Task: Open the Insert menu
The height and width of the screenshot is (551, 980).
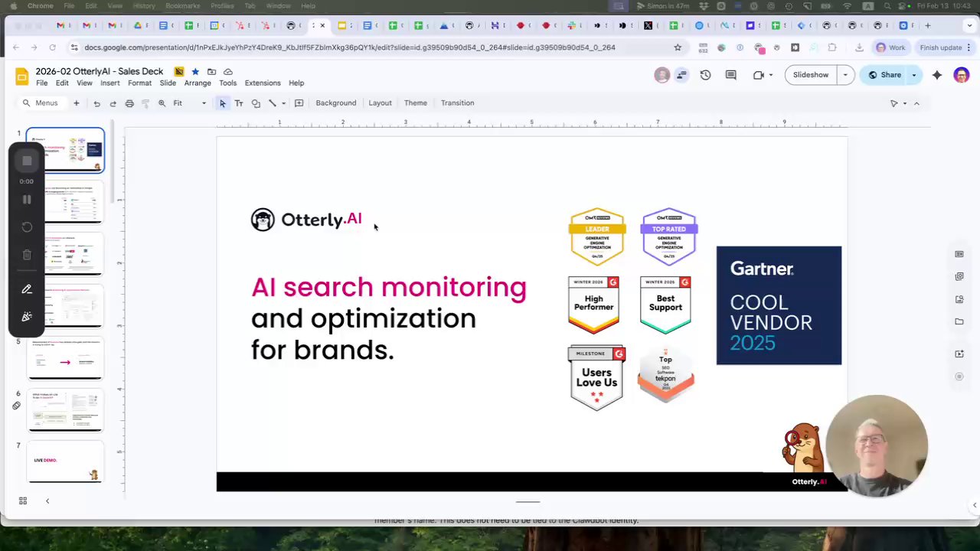Action: tap(109, 83)
